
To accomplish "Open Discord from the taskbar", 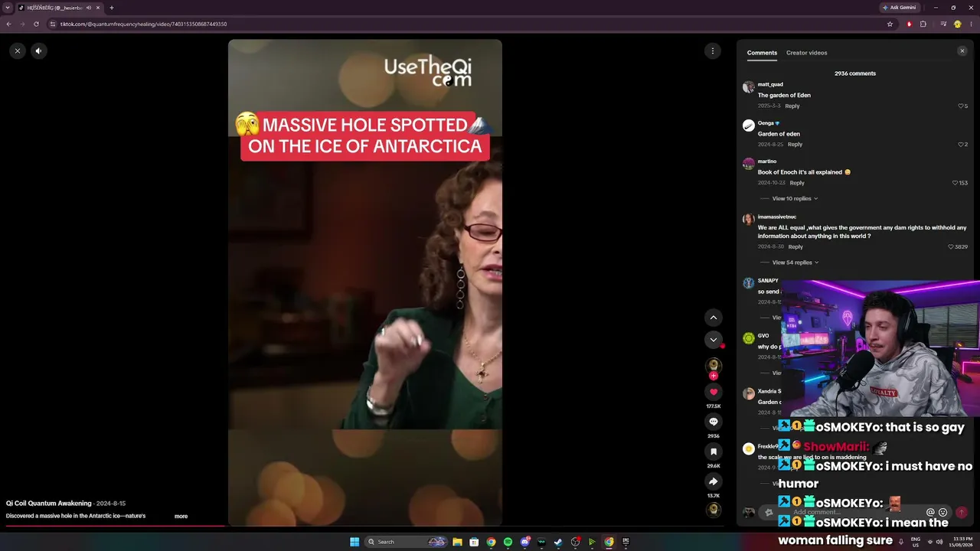I will (525, 542).
